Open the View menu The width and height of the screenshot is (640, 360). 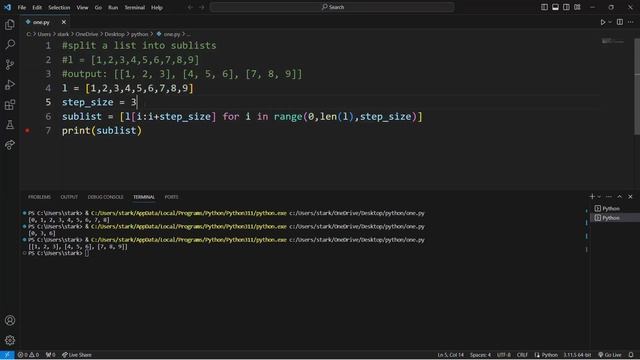82,7
